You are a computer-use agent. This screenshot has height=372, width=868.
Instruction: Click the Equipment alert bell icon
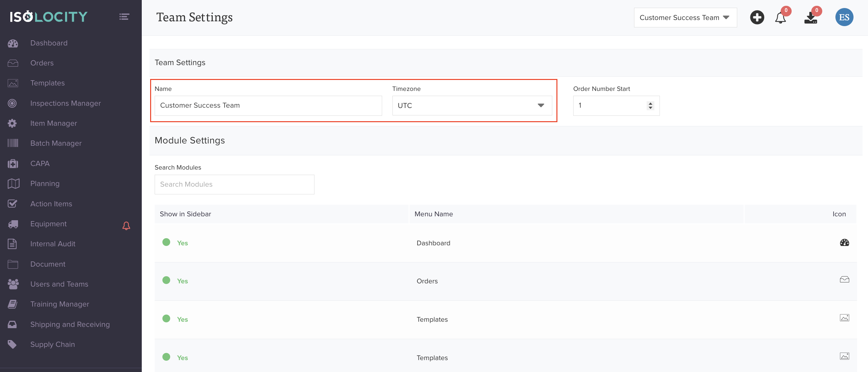tap(126, 225)
